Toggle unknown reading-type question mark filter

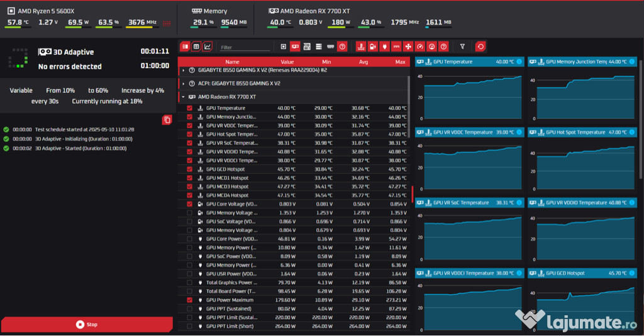tap(443, 46)
